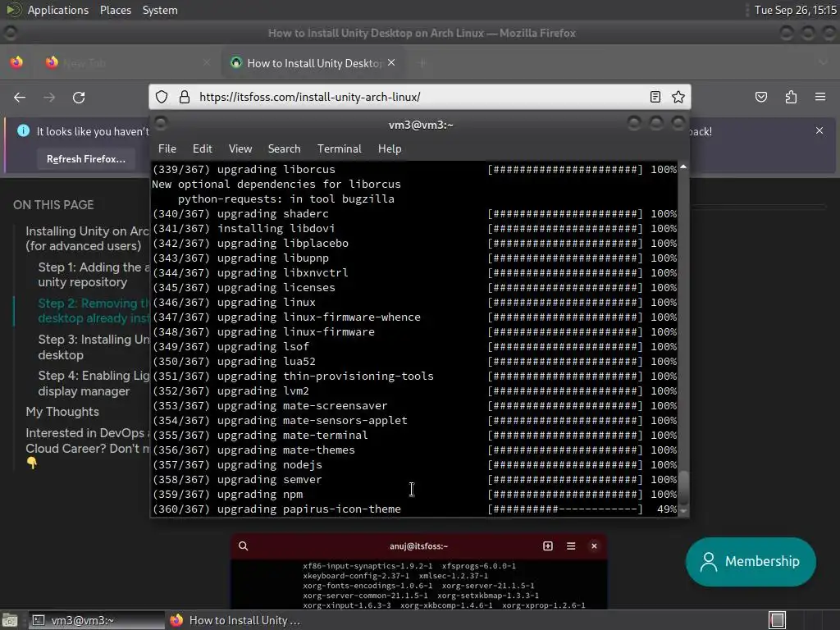
Task: Open the terminal View menu
Action: coord(240,149)
